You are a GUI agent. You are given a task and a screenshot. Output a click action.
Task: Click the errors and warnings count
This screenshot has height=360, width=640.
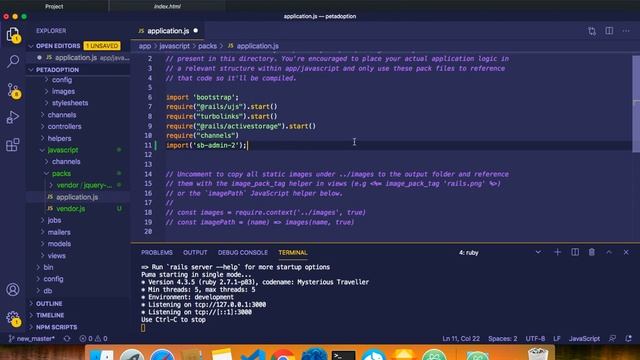point(93,338)
